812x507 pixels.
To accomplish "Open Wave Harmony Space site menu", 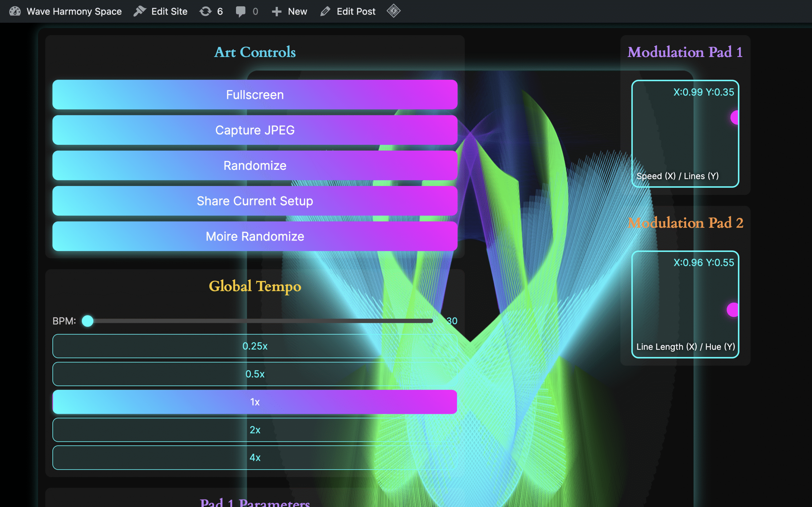I will tap(74, 11).
